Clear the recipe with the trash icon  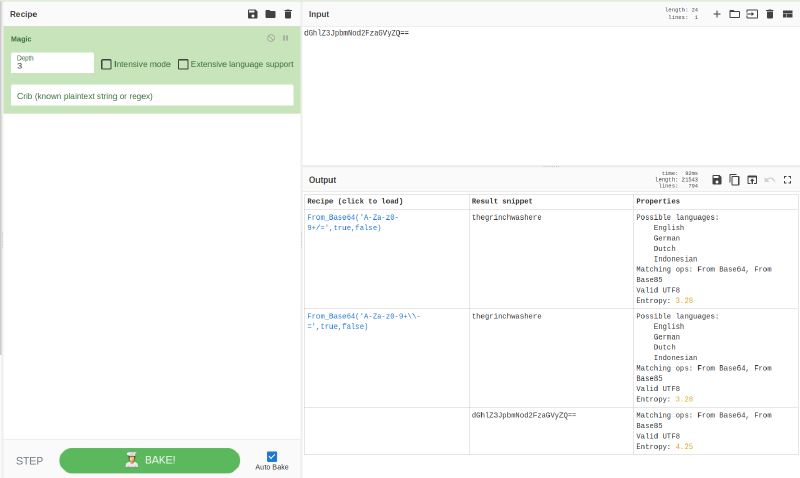(288, 14)
